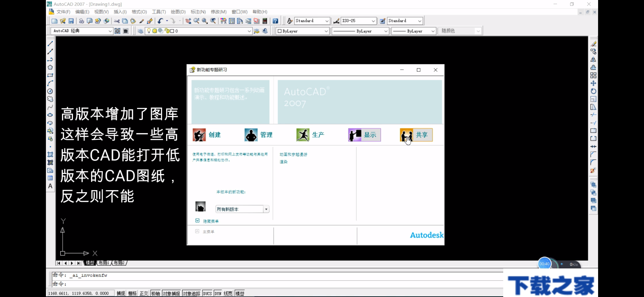
Task: Click the 显示 category button
Action: pyautogui.click(x=364, y=135)
